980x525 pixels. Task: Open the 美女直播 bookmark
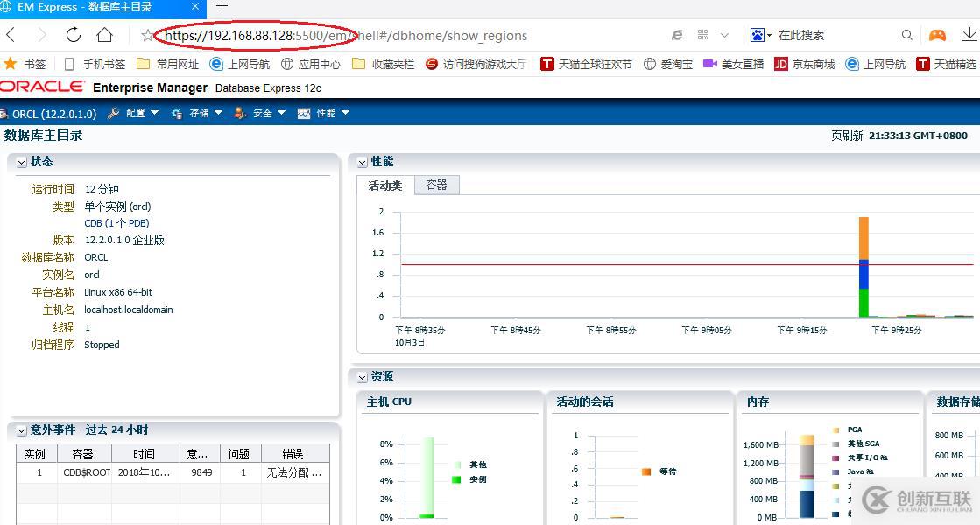pyautogui.click(x=733, y=64)
